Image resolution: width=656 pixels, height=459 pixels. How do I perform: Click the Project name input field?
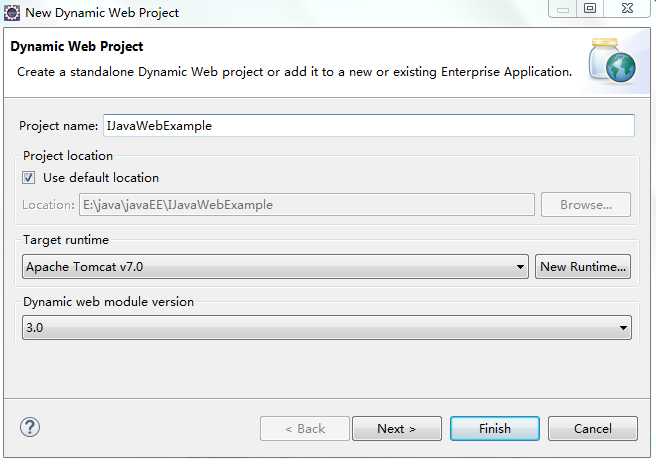pos(369,126)
